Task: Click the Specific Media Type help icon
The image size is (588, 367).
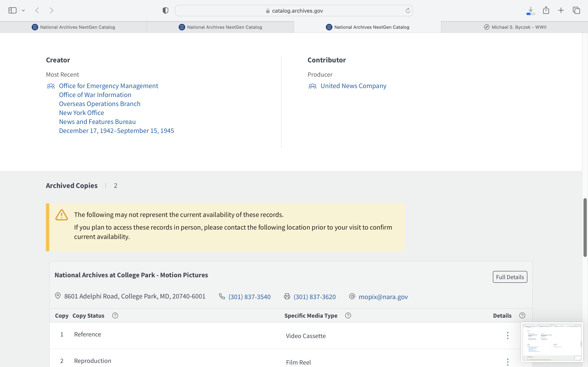Action: [348, 315]
